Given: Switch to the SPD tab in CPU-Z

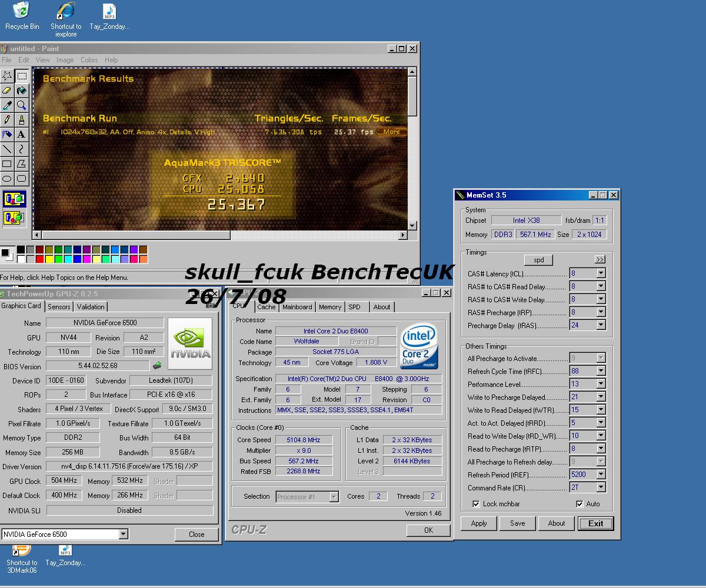Looking at the screenshot, I should [354, 307].
